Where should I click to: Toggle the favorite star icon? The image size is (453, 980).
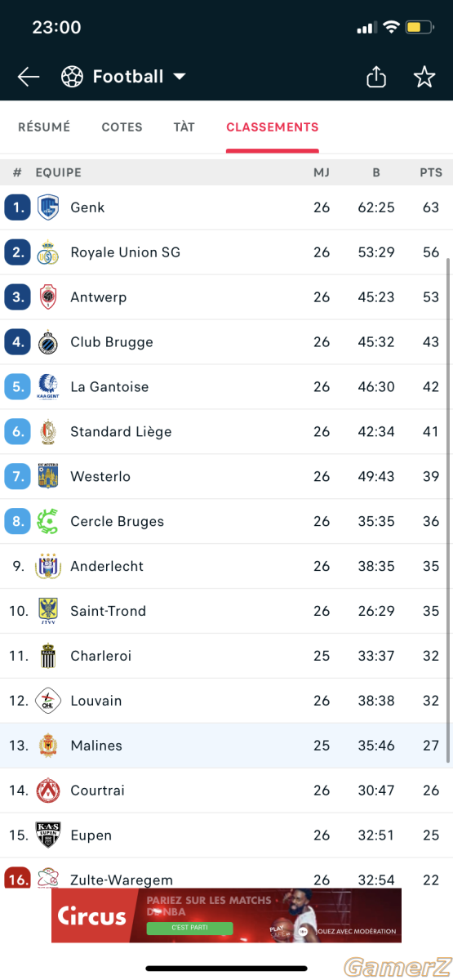pyautogui.click(x=424, y=77)
